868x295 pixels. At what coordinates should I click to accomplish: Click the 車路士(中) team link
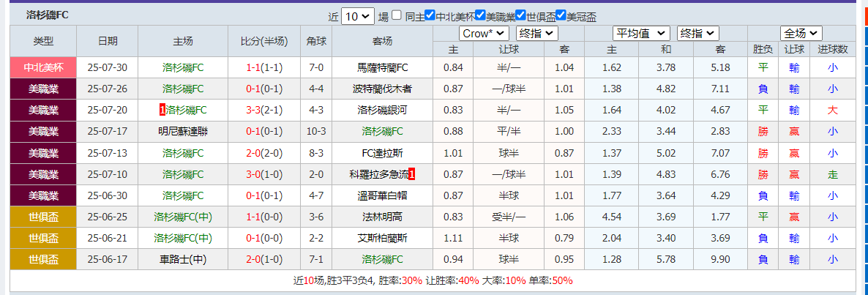pos(183,259)
